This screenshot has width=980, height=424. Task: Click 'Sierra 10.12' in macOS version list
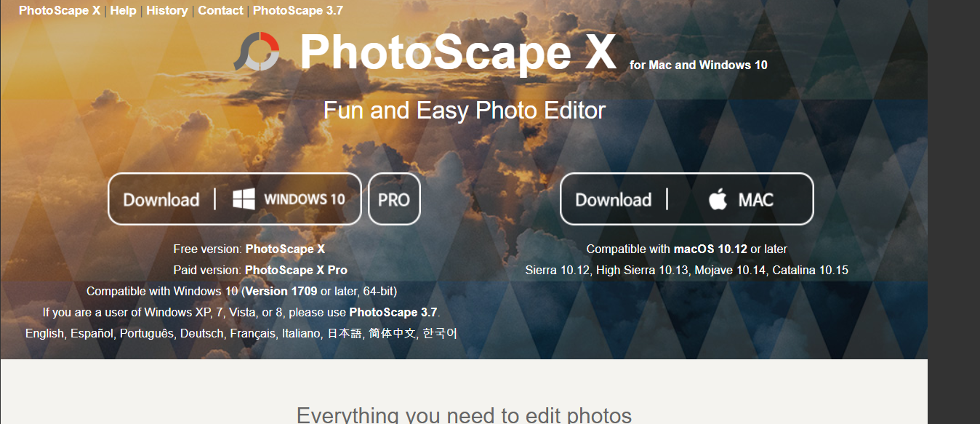coord(558,270)
